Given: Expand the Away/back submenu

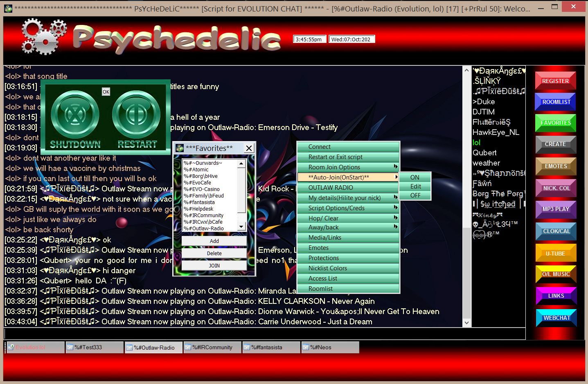Looking at the screenshot, I should [x=348, y=227].
